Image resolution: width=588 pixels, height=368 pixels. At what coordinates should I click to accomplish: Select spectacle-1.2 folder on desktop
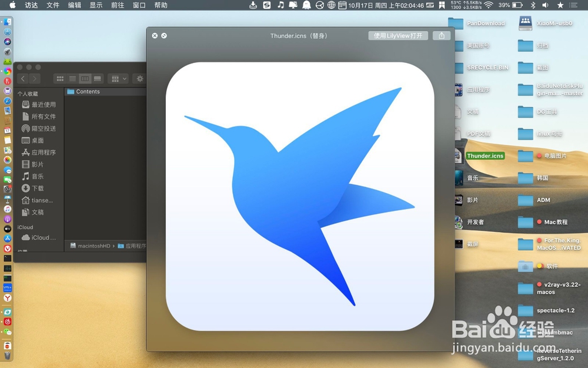pos(546,310)
